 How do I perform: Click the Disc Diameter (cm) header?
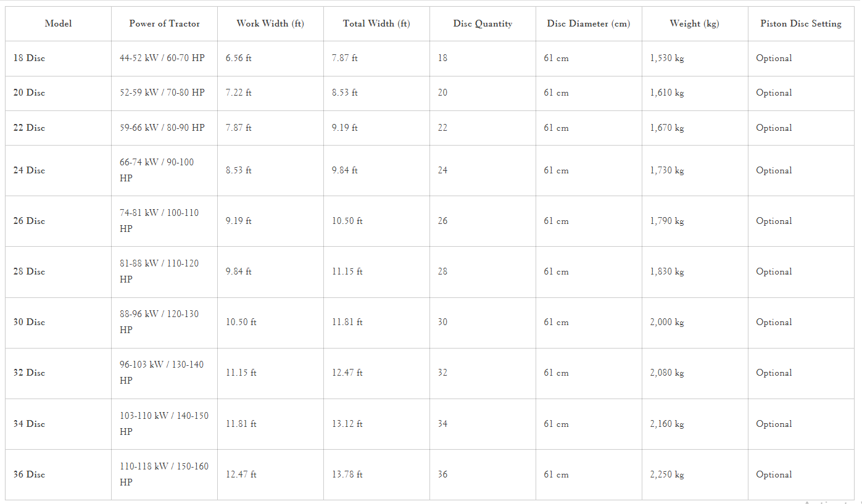[x=589, y=23]
